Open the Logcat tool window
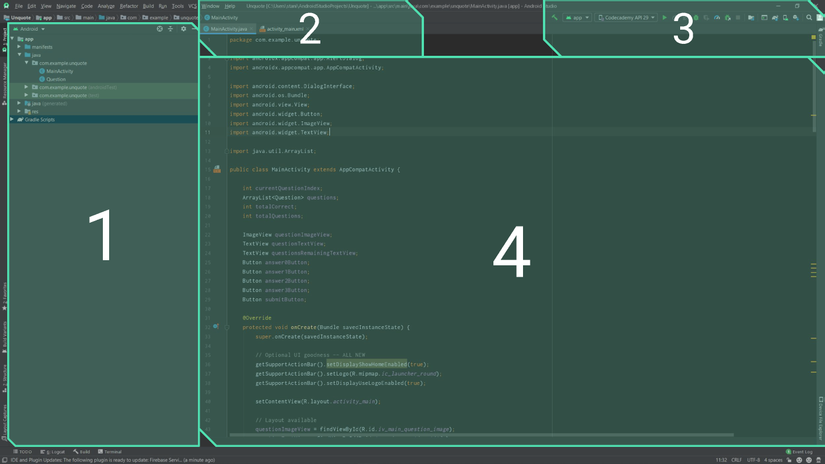Viewport: 825px width, 464px height. click(x=53, y=451)
